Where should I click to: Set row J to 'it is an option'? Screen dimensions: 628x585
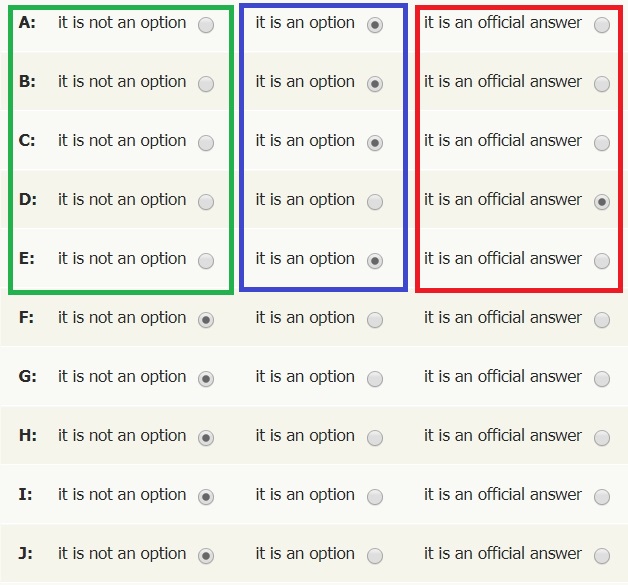(x=375, y=557)
